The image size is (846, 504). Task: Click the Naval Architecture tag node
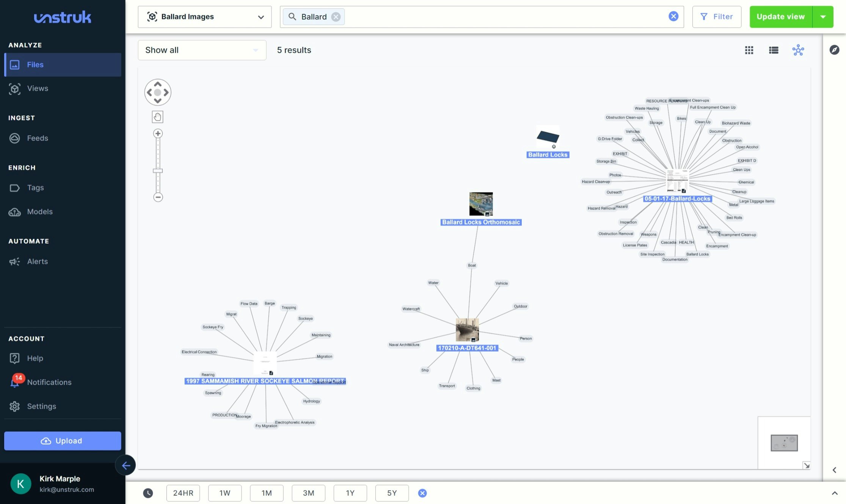(x=404, y=345)
